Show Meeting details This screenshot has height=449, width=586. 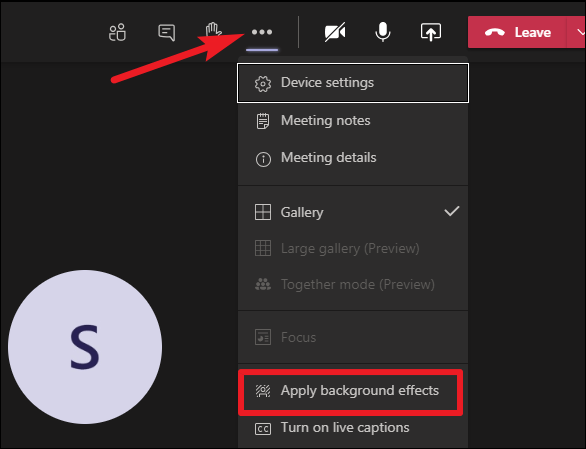353,158
